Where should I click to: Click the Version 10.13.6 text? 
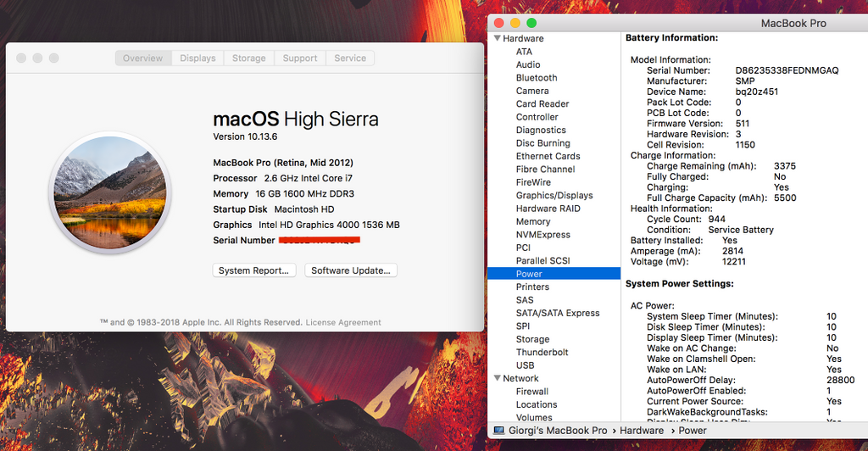pyautogui.click(x=245, y=136)
